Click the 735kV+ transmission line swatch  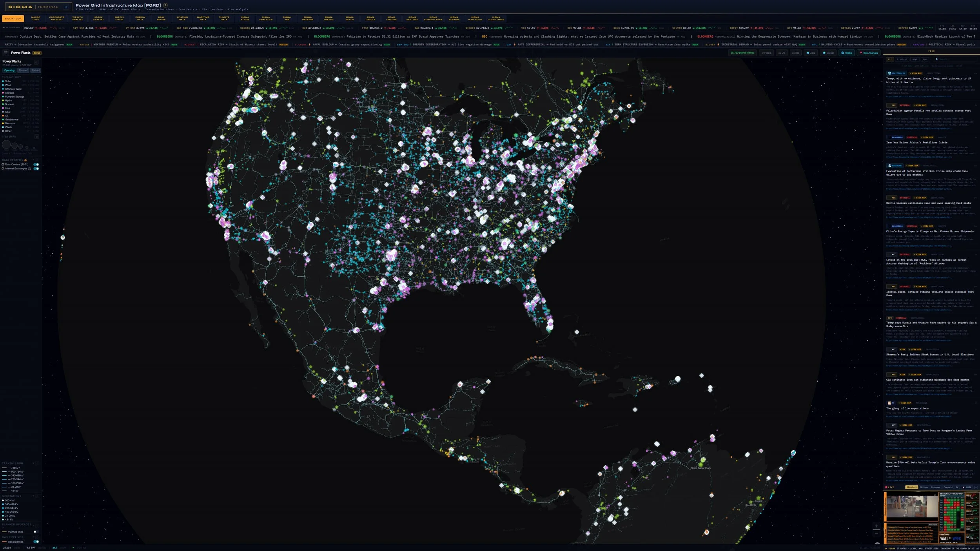pyautogui.click(x=4, y=468)
